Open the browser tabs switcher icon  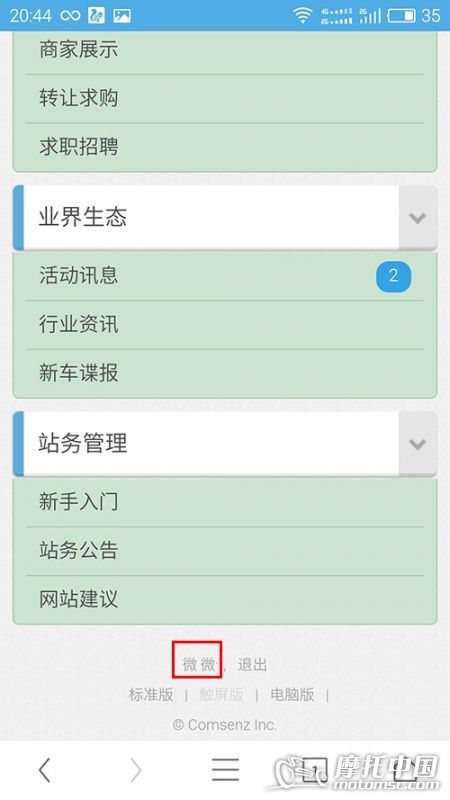coord(313,770)
